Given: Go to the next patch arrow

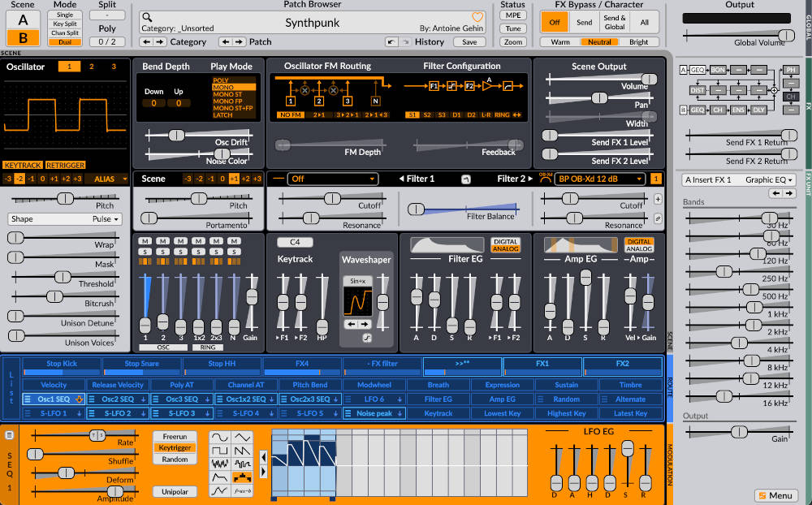Looking at the screenshot, I should pos(239,42).
